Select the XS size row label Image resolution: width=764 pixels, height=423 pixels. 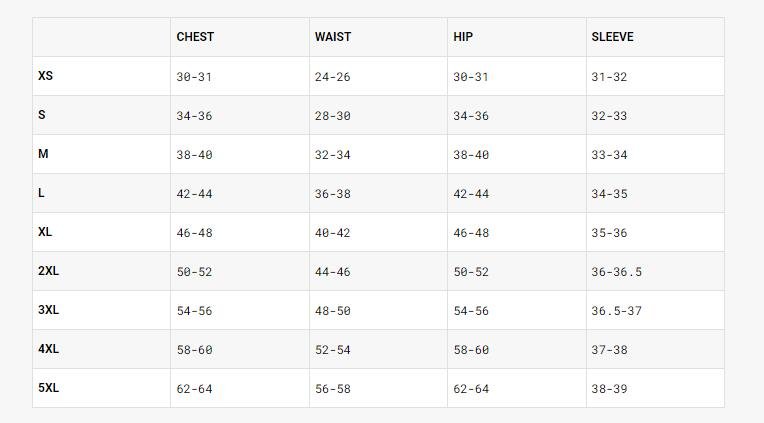point(45,76)
